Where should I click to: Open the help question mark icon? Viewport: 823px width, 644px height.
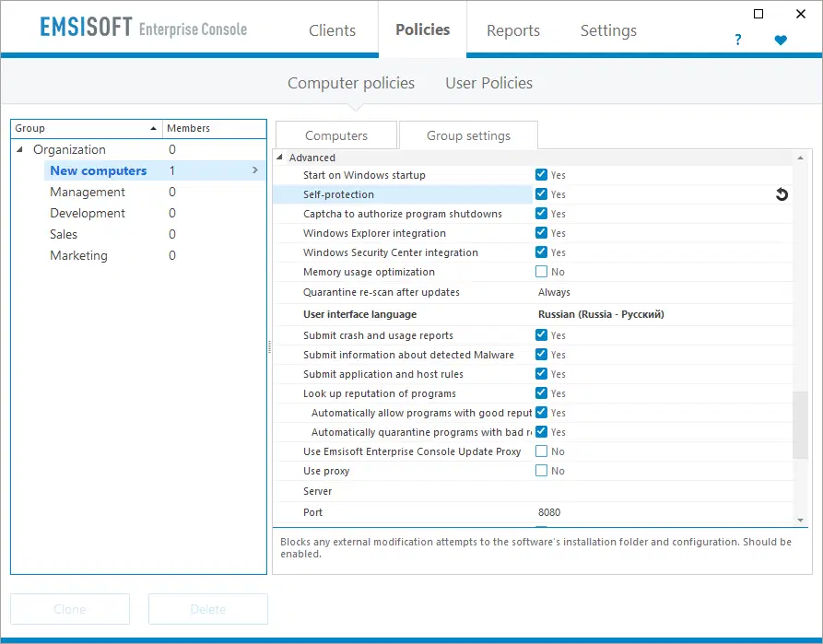738,40
